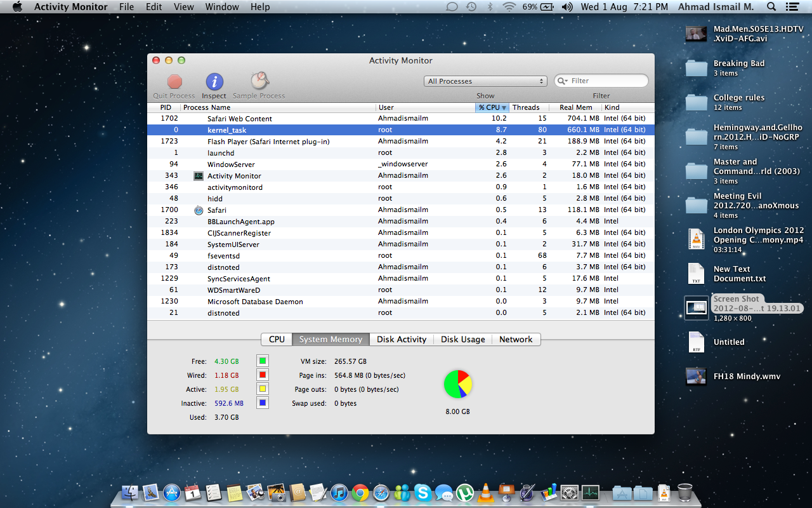Open Finder from the Dock
Viewport: 812px width, 508px height.
130,492
